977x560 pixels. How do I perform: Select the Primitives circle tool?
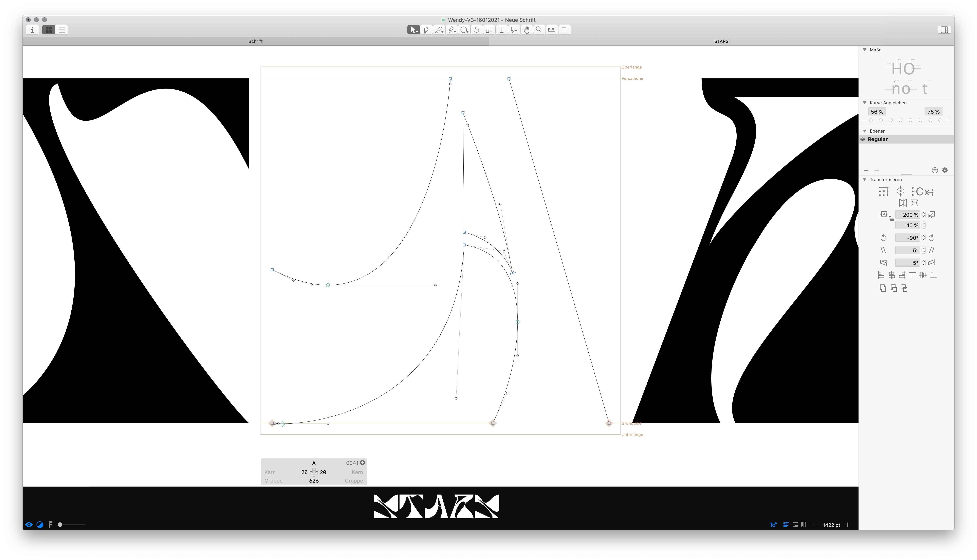464,30
